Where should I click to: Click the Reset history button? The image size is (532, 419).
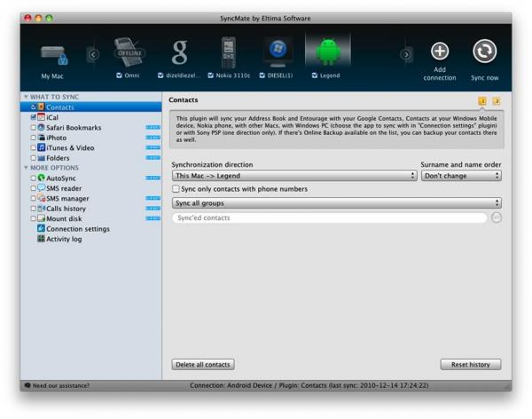[x=471, y=365]
